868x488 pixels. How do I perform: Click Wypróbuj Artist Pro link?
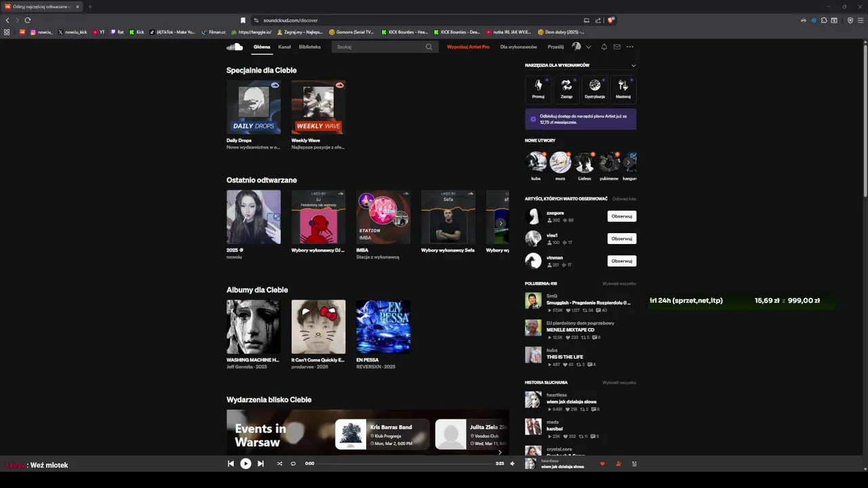(468, 47)
